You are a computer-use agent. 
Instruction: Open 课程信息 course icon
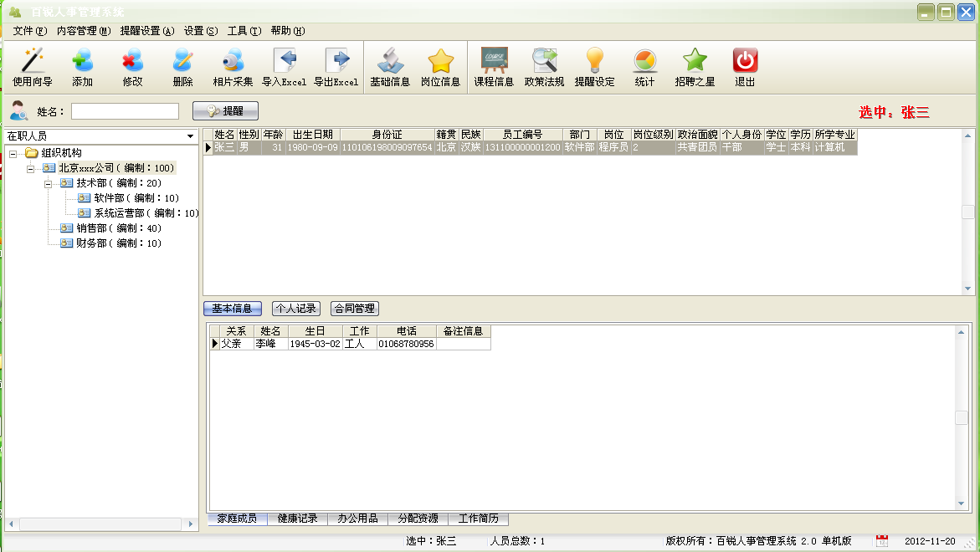[x=494, y=67]
